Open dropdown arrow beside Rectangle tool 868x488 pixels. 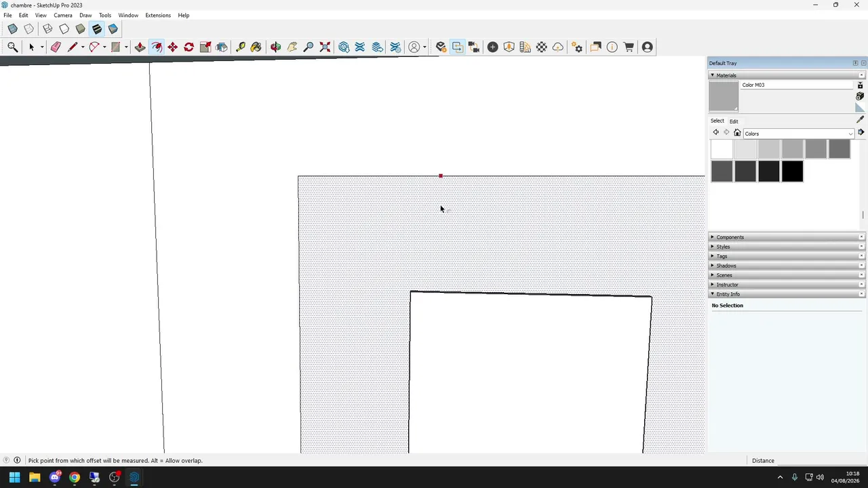[x=126, y=47]
